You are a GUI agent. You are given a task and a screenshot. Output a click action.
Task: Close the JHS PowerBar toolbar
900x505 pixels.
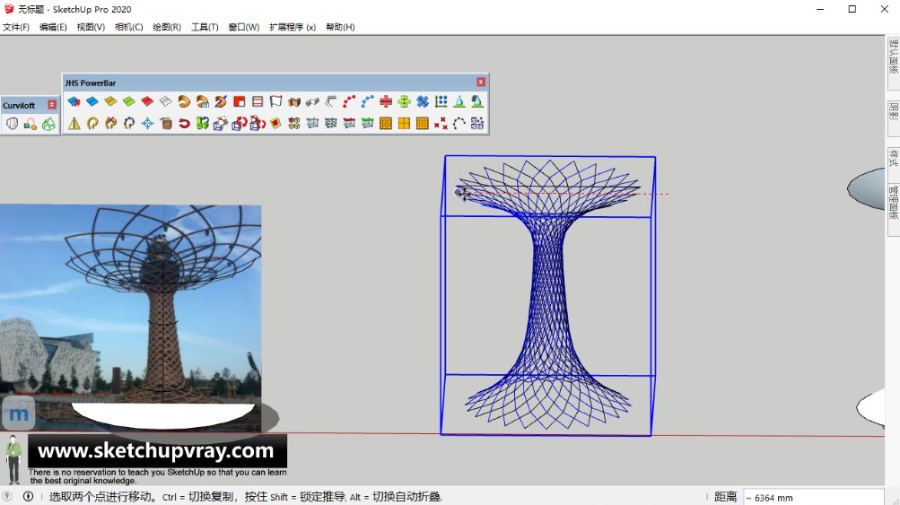pos(481,82)
